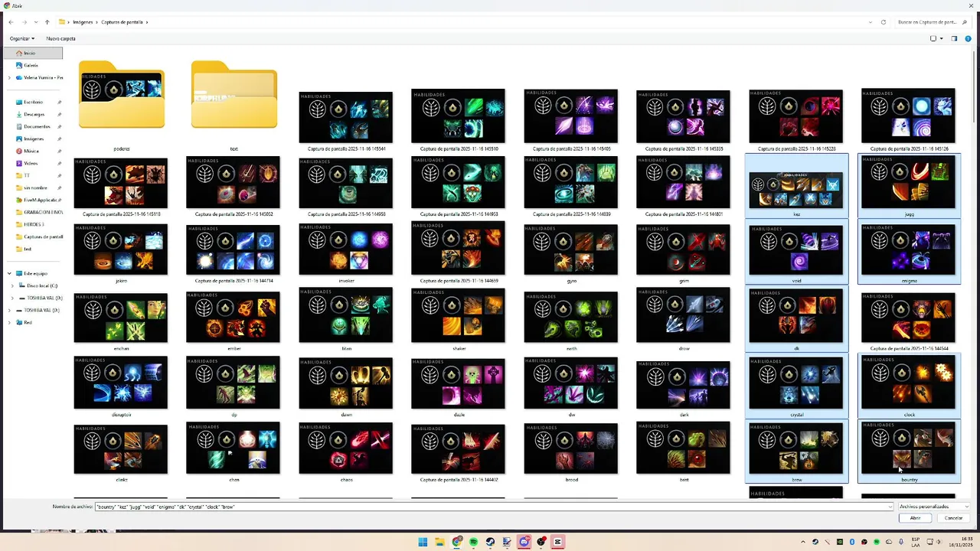Select the 'jakiro' screenshot thumbnail

(121, 250)
